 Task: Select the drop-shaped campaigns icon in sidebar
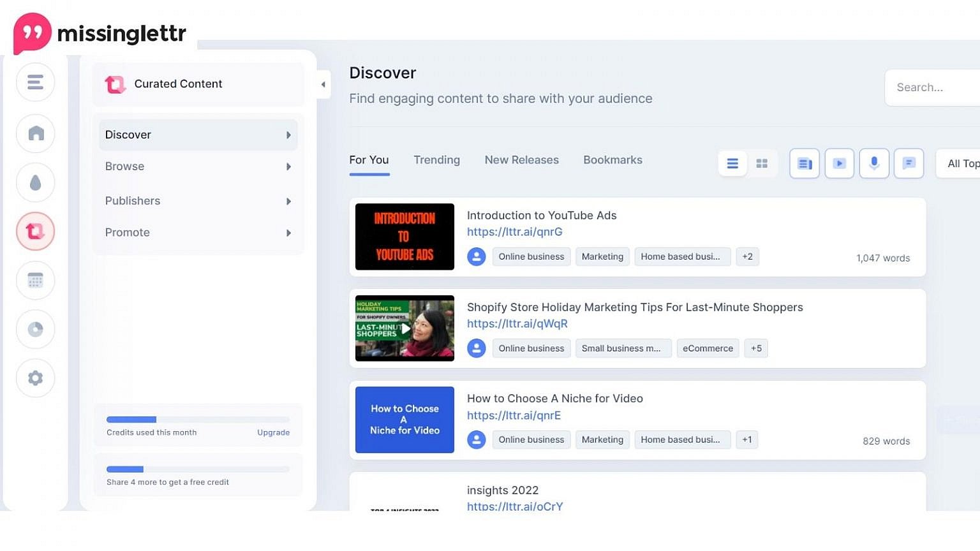click(x=35, y=182)
